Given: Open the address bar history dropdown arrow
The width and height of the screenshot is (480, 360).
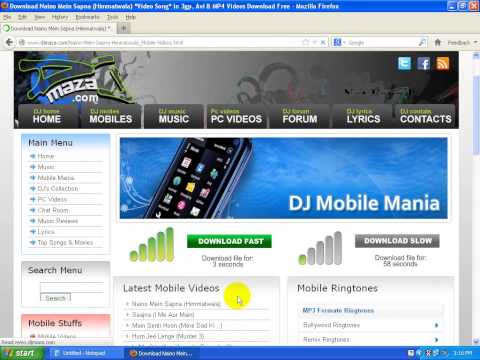Looking at the screenshot, I should coord(314,42).
